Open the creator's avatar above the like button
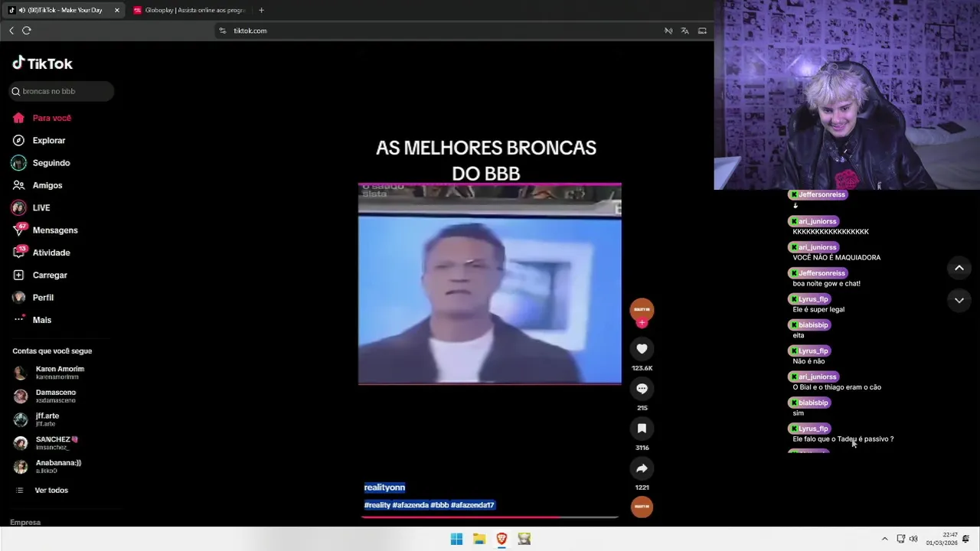Screen dimensions: 980x551 pyautogui.click(x=642, y=309)
